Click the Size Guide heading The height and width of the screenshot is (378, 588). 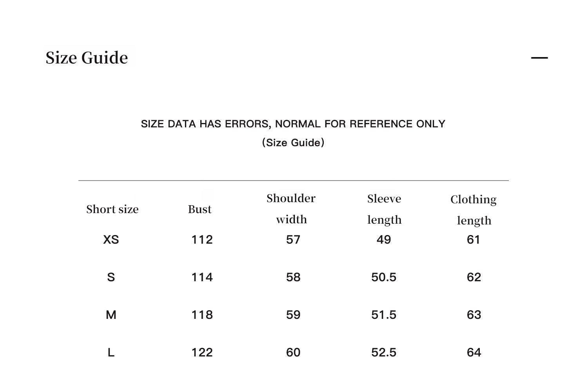coord(87,58)
